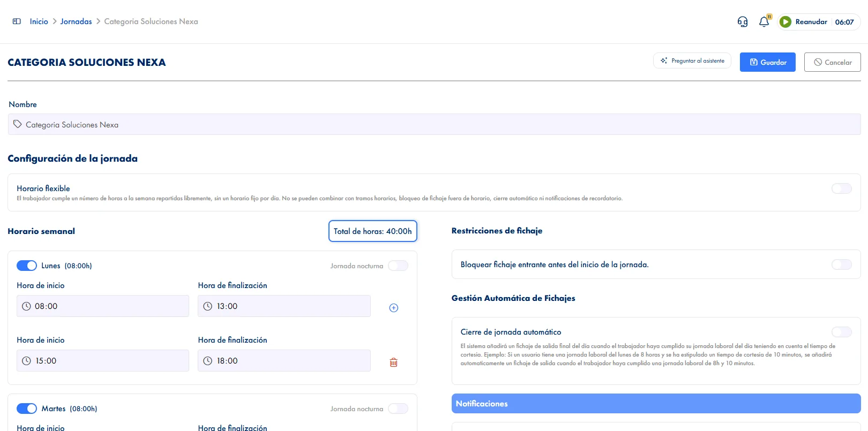Navigate to Jornadas breadcrumb

(x=76, y=21)
